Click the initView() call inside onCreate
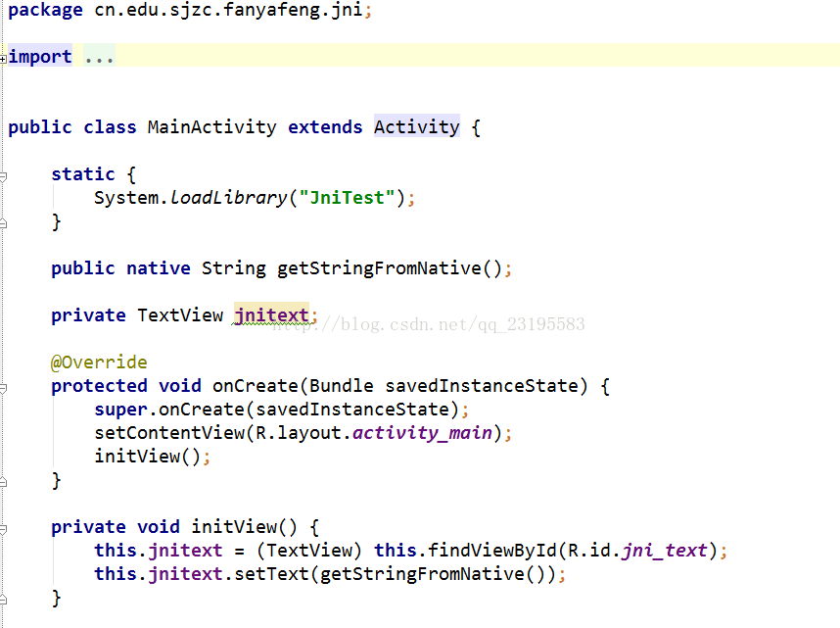The height and width of the screenshot is (628, 840). [147, 457]
